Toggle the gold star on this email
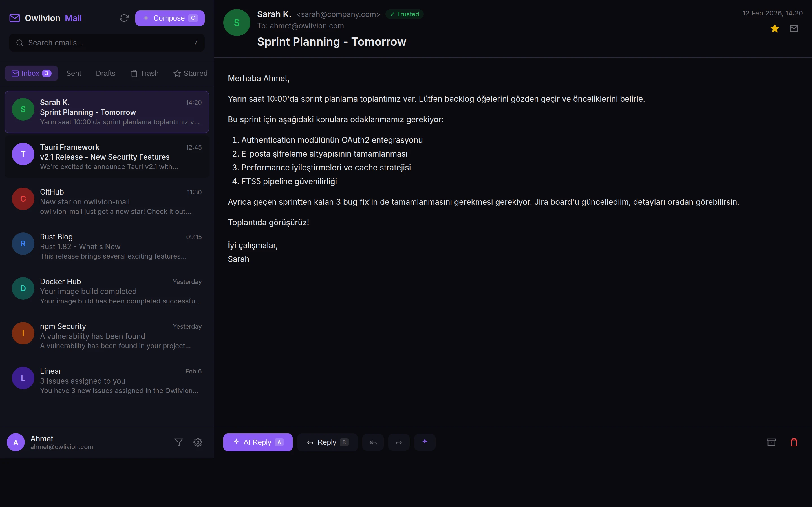Image resolution: width=812 pixels, height=507 pixels. (775, 28)
